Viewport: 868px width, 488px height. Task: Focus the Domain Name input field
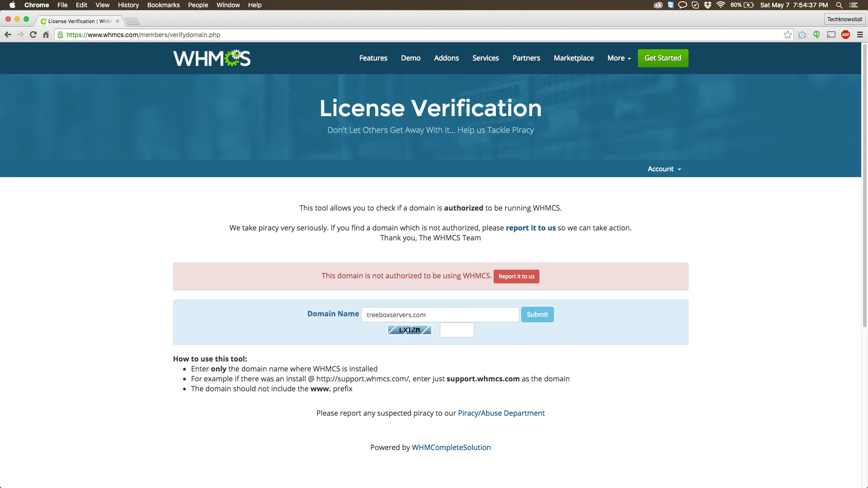440,314
